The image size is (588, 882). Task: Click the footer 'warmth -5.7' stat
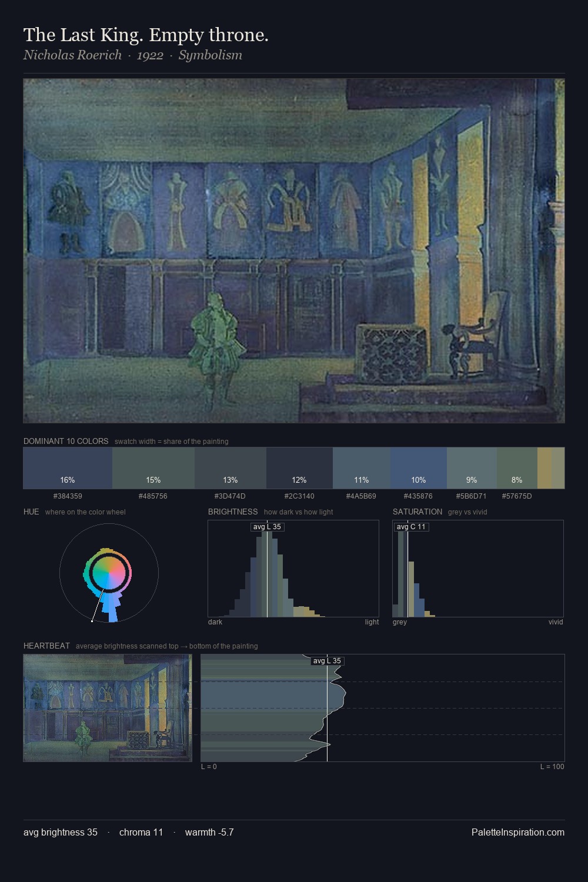[209, 833]
